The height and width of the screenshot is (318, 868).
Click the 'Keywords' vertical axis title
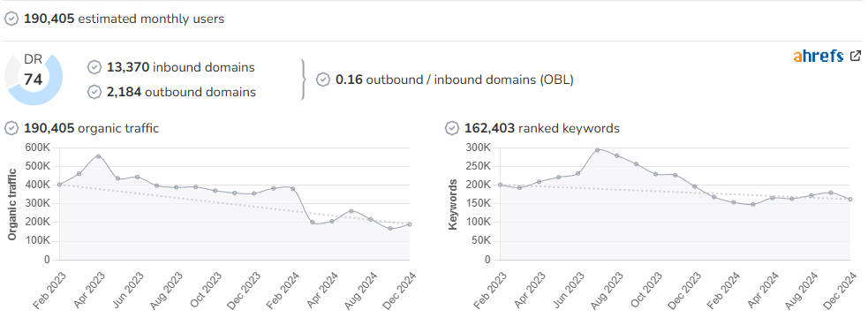click(453, 204)
